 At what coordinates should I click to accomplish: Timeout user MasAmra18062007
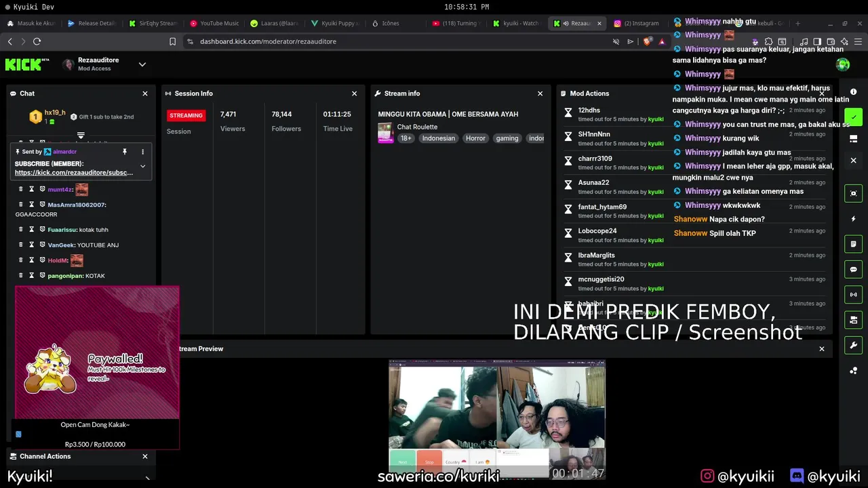(31, 204)
